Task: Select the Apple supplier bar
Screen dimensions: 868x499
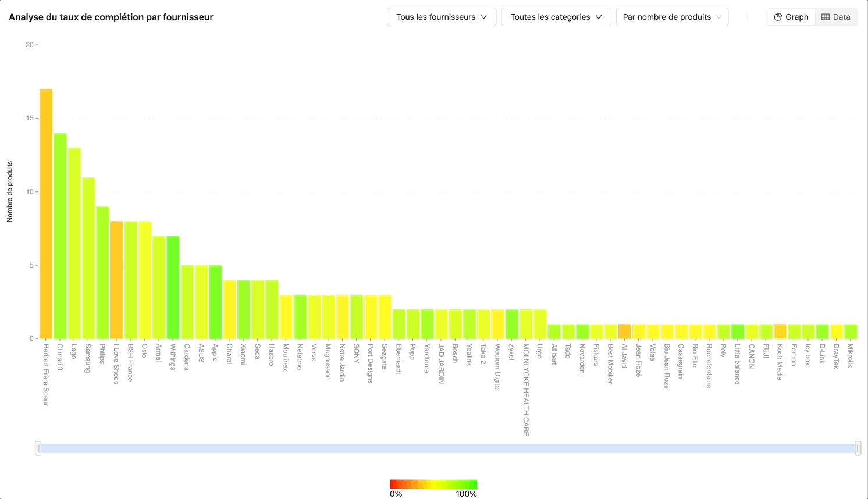Action: tap(215, 302)
